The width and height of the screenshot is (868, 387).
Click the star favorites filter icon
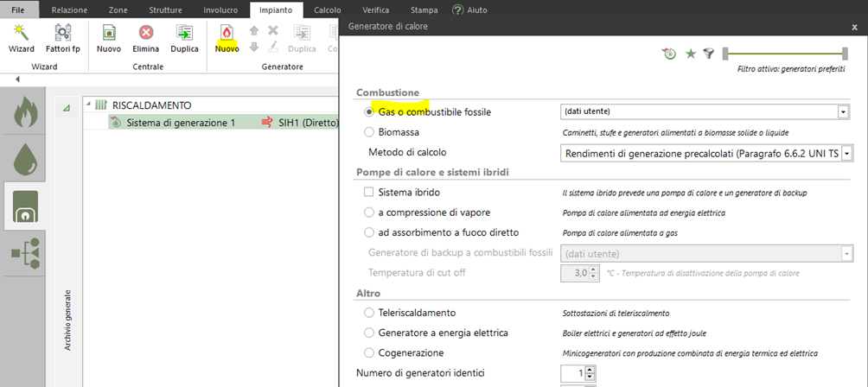pos(690,54)
